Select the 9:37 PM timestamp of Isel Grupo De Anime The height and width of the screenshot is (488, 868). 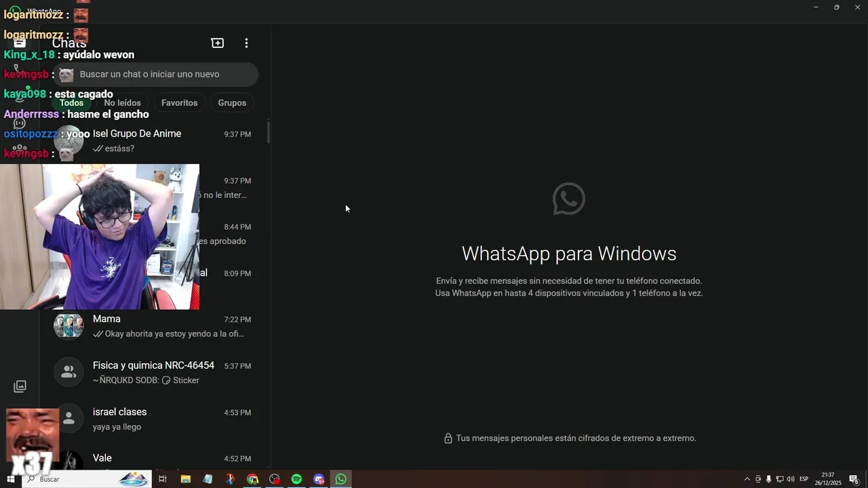click(237, 134)
